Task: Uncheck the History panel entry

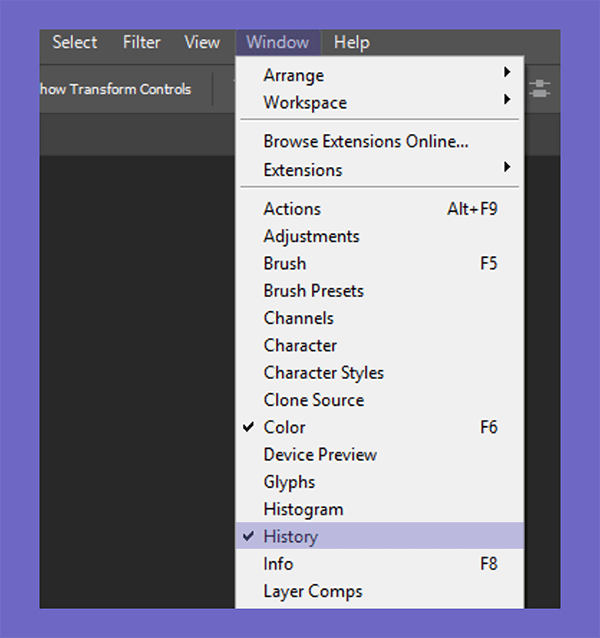Action: click(290, 536)
